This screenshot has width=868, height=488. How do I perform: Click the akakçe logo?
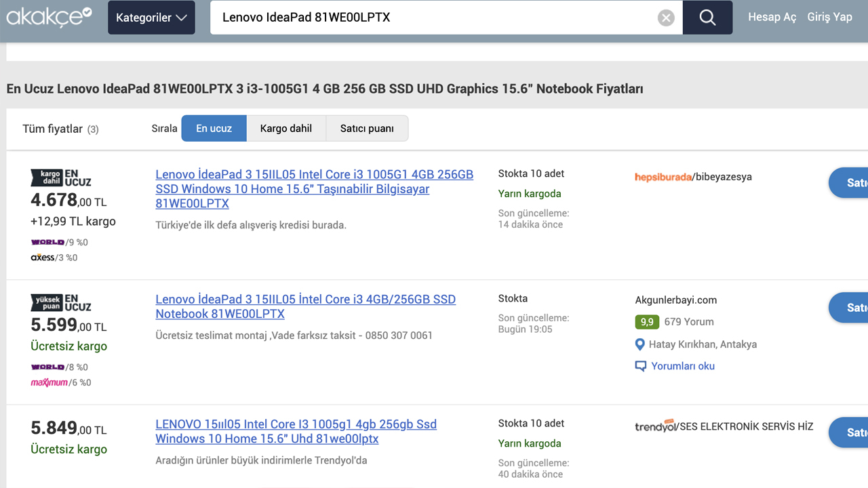[49, 16]
